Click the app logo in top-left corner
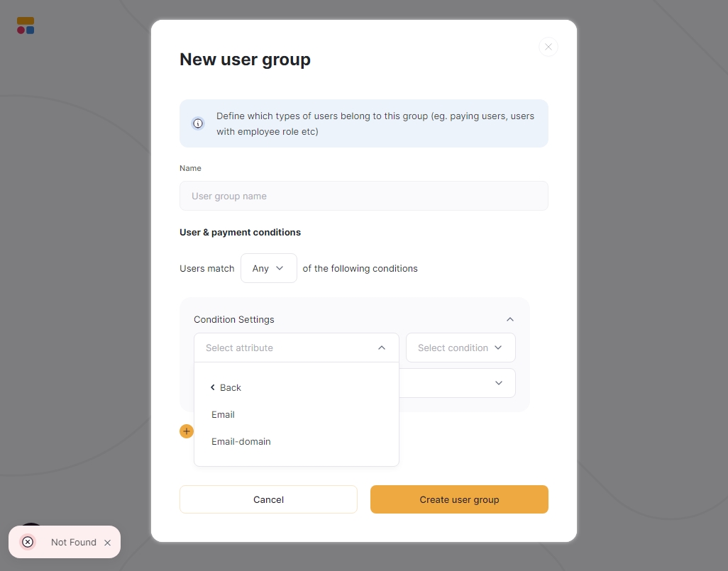The width and height of the screenshot is (728, 571). 26,26
